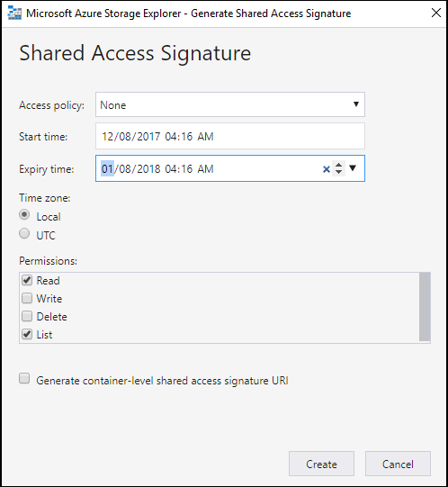
Task: Uncheck the Read permission checkbox
Action: (27, 280)
